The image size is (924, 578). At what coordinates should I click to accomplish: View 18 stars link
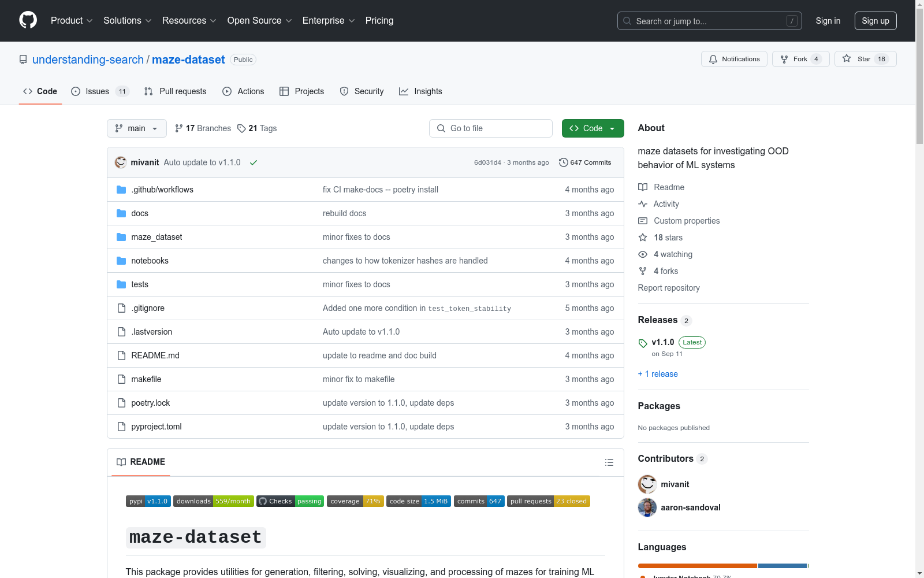(x=661, y=238)
